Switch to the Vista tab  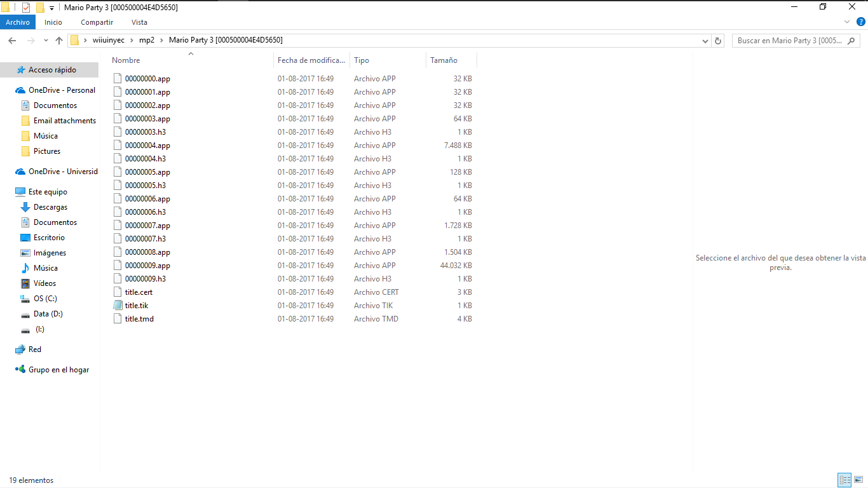(139, 22)
